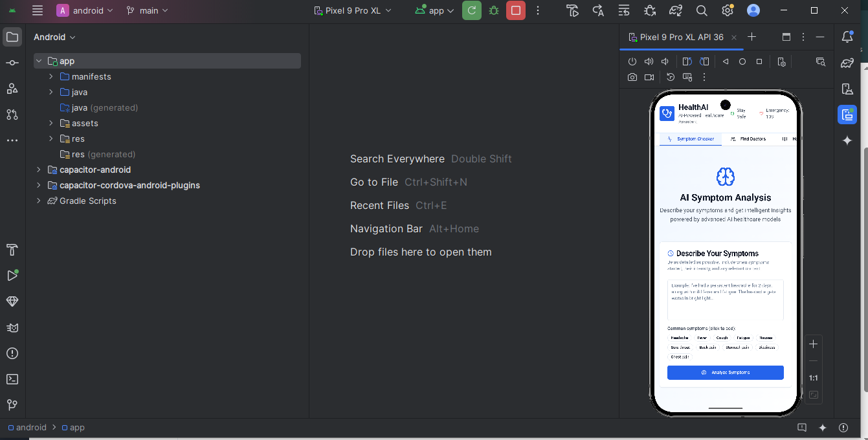Take an emulator screenshot

pos(632,77)
